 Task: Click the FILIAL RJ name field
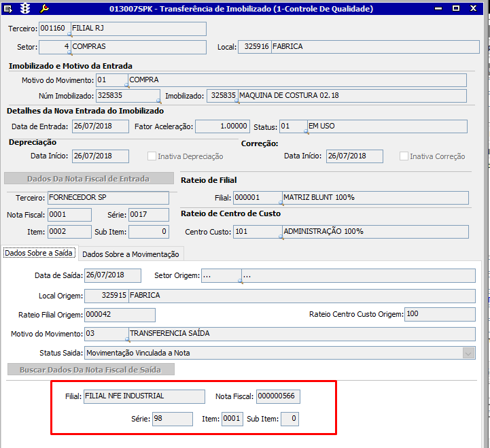click(x=139, y=29)
